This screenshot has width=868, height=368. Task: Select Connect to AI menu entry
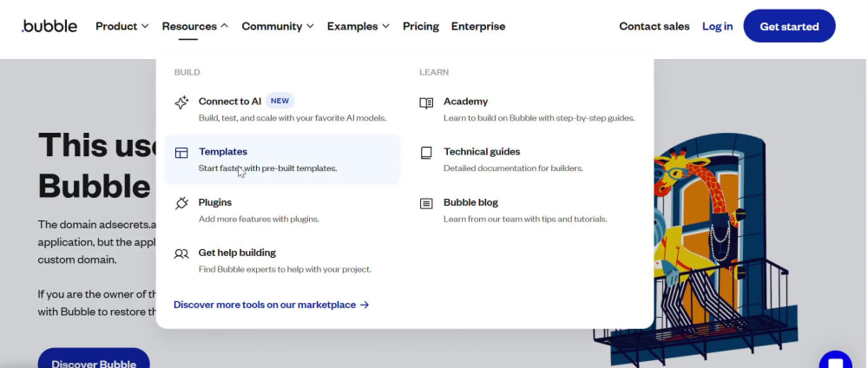(x=282, y=109)
